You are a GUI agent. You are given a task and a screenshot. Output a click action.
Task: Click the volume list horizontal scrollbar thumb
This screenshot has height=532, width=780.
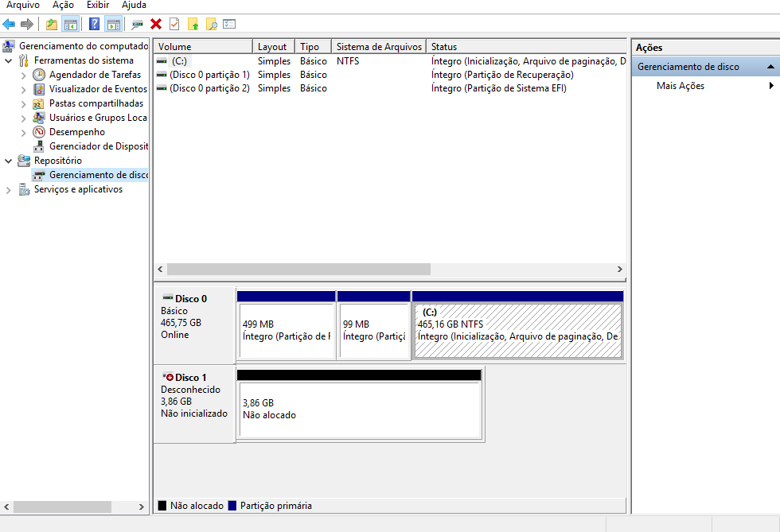tap(298, 269)
